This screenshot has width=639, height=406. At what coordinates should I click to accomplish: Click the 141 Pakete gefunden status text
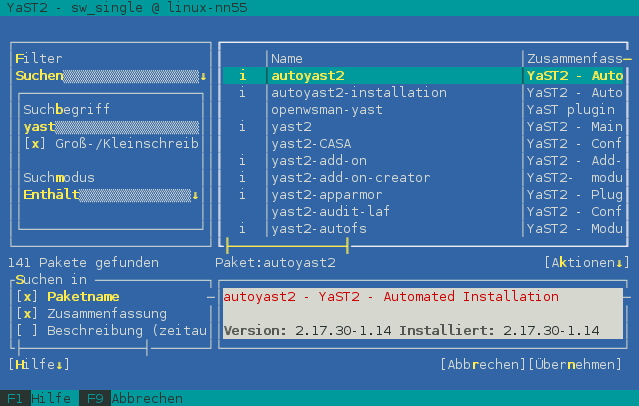click(x=84, y=263)
